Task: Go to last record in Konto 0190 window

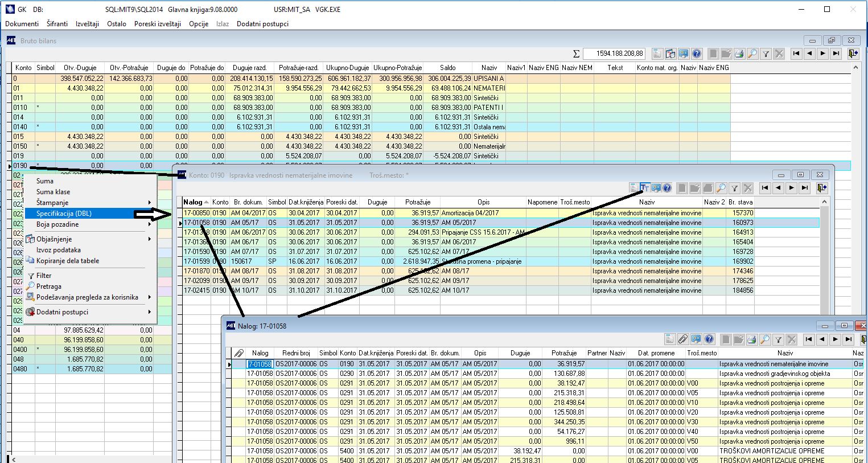Action: 804,187
